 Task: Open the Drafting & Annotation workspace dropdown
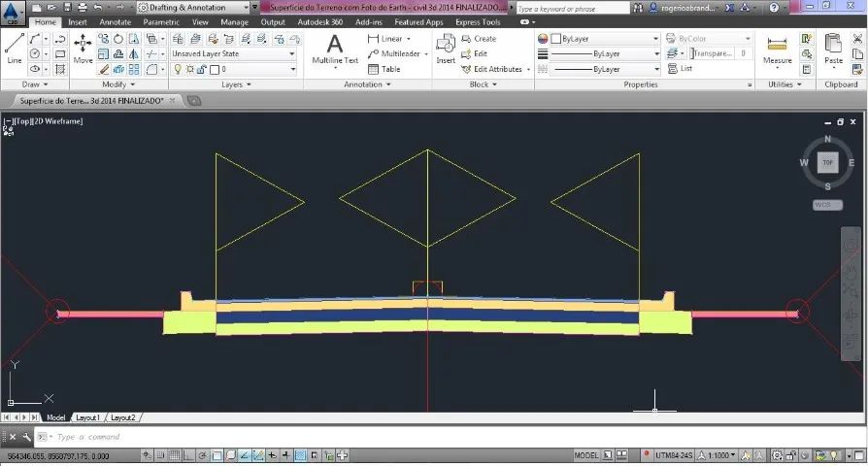tap(194, 8)
